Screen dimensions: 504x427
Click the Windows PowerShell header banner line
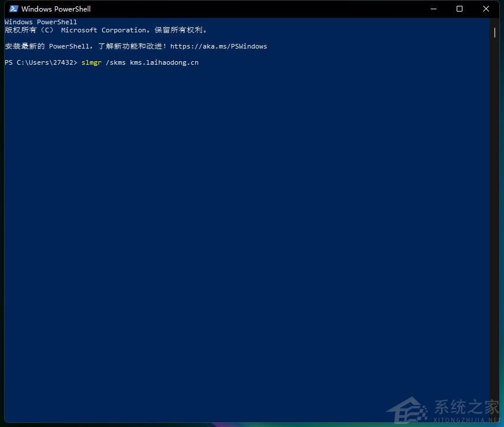(x=40, y=21)
